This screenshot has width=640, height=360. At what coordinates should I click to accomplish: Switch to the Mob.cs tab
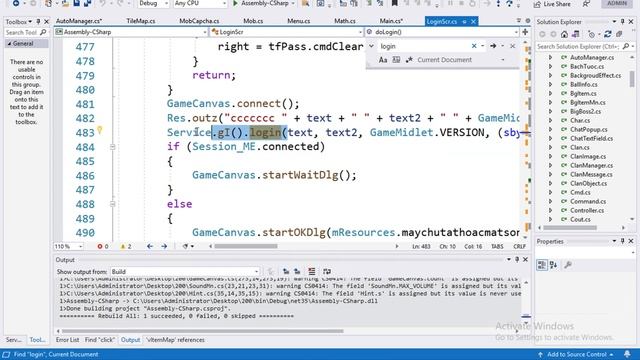253,21
